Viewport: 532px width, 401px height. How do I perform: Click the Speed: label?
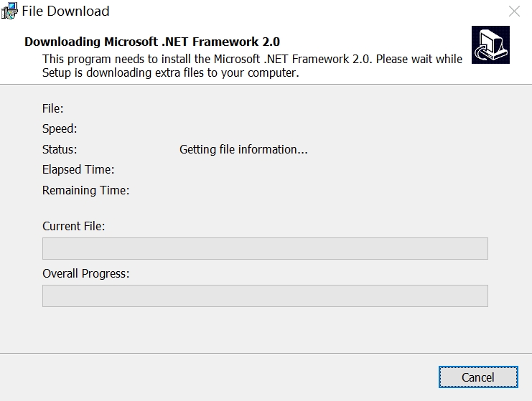[60, 129]
